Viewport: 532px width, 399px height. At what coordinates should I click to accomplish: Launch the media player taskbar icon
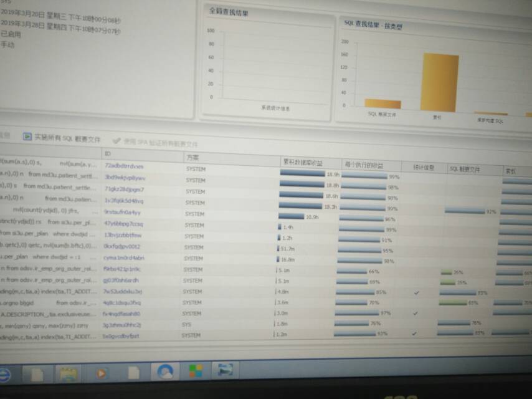pyautogui.click(x=100, y=373)
